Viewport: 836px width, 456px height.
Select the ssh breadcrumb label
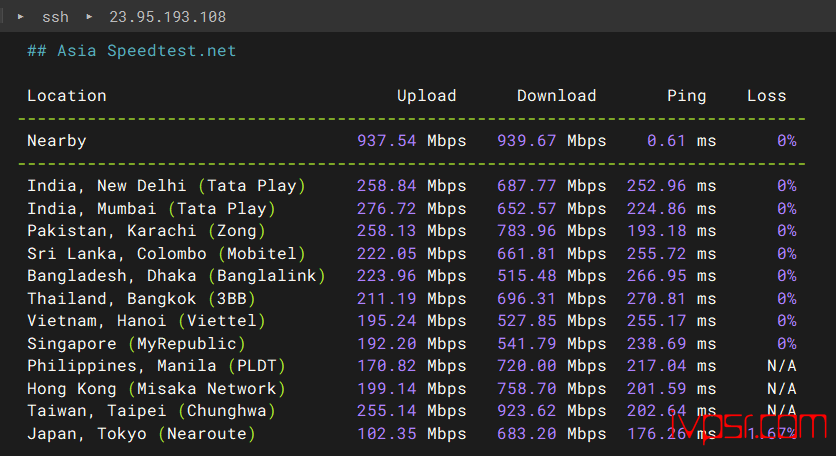[55, 17]
